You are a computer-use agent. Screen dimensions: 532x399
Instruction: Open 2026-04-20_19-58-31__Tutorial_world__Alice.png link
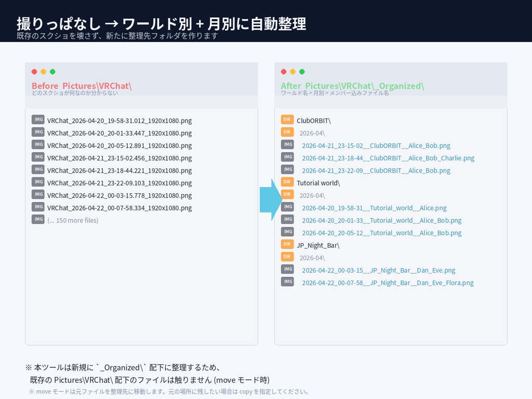tap(374, 207)
